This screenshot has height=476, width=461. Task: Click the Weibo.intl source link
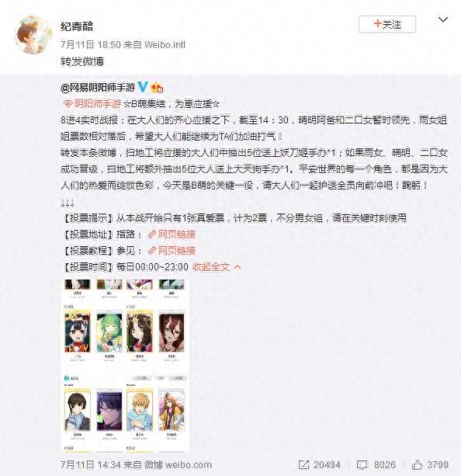point(165,45)
